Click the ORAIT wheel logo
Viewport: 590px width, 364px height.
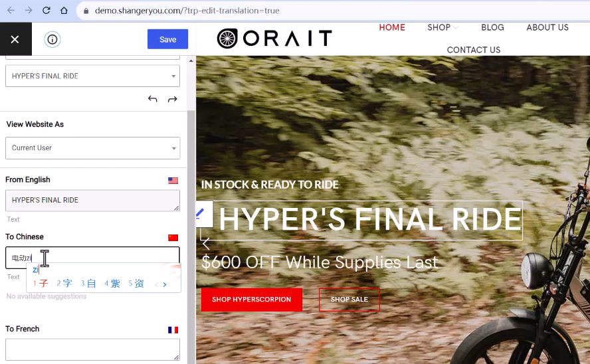227,39
